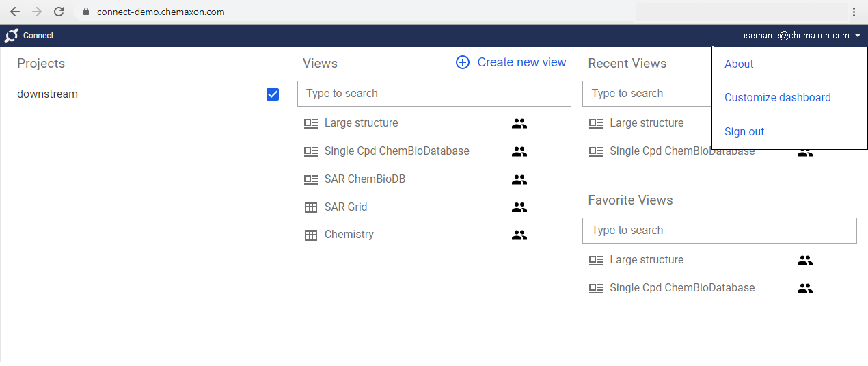Click the padlock site info icon
This screenshot has height=366, width=868.
tap(85, 12)
